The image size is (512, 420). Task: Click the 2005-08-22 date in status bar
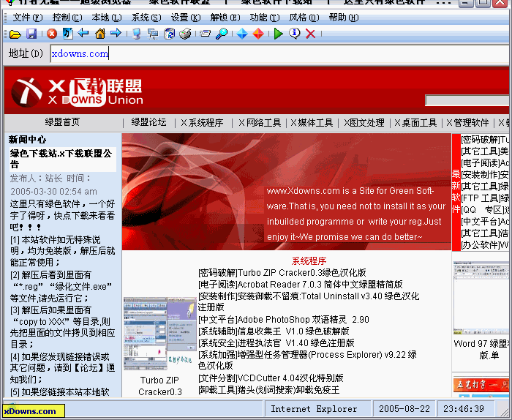click(404, 409)
